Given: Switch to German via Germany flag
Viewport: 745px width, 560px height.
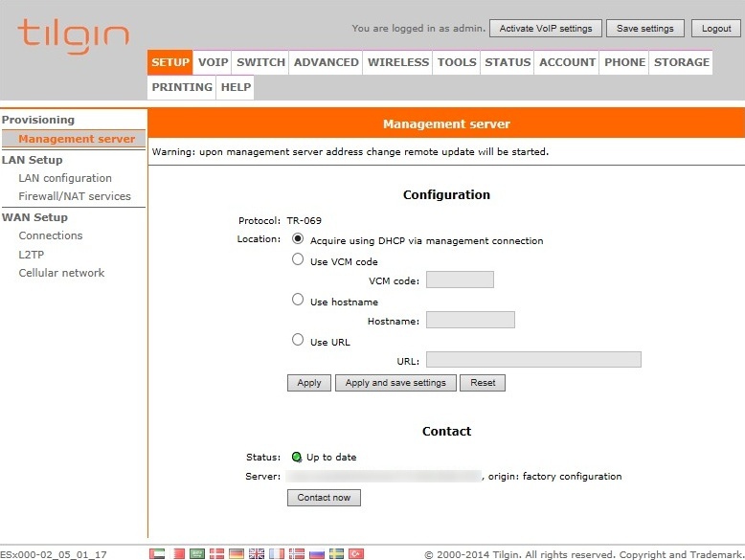Looking at the screenshot, I should click(x=237, y=553).
